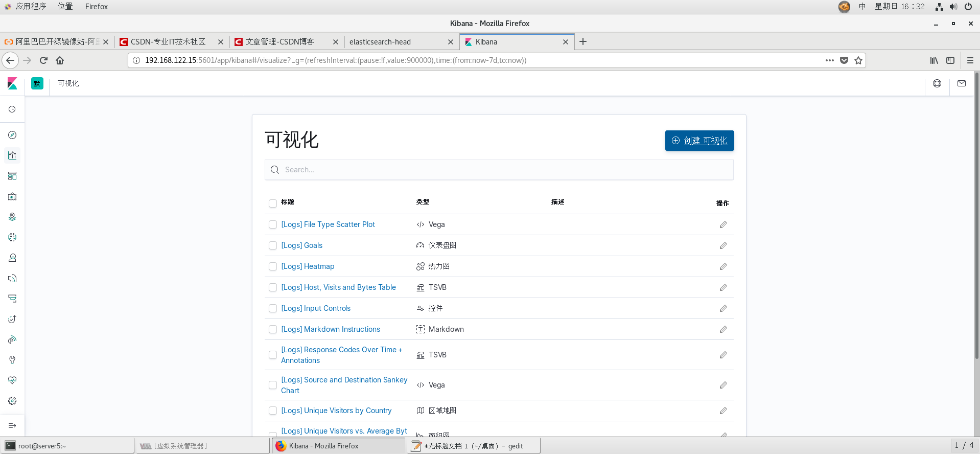Bookmark this page with the star icon

coord(858,60)
